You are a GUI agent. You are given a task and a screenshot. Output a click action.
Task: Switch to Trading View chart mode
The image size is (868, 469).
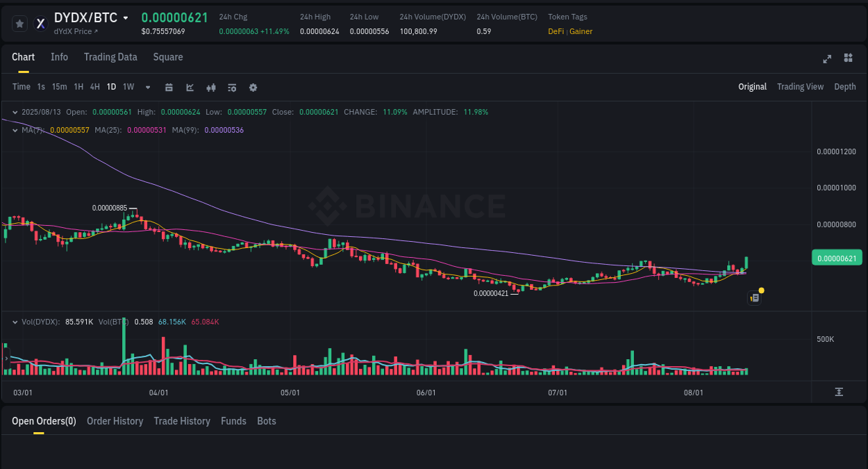pyautogui.click(x=800, y=87)
